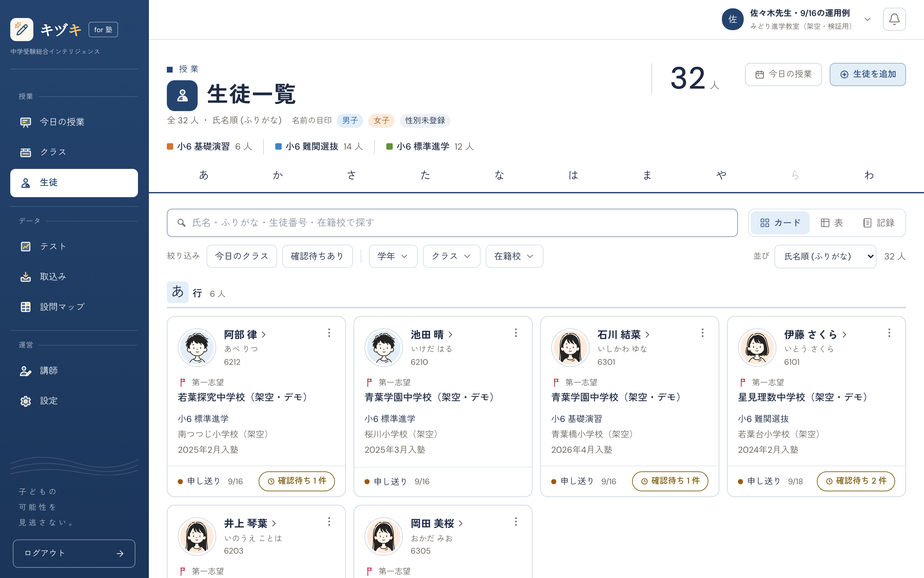Image resolution: width=924 pixels, height=578 pixels.
Task: Open 阿部 律's student detail link
Action: tap(245, 335)
